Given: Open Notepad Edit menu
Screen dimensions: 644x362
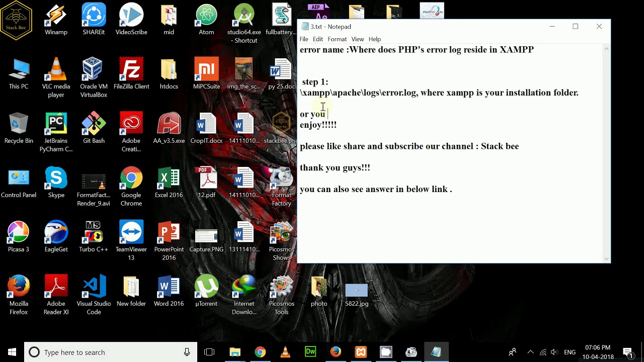Looking at the screenshot, I should coord(318,39).
